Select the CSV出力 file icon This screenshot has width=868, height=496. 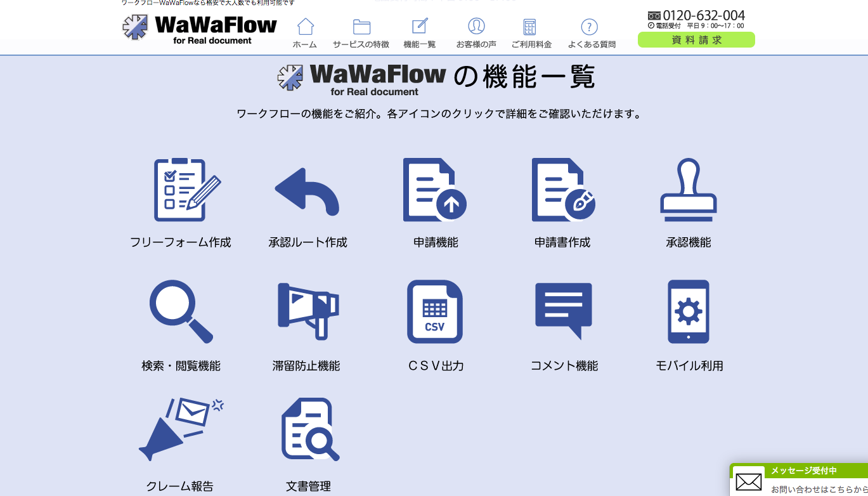(435, 311)
